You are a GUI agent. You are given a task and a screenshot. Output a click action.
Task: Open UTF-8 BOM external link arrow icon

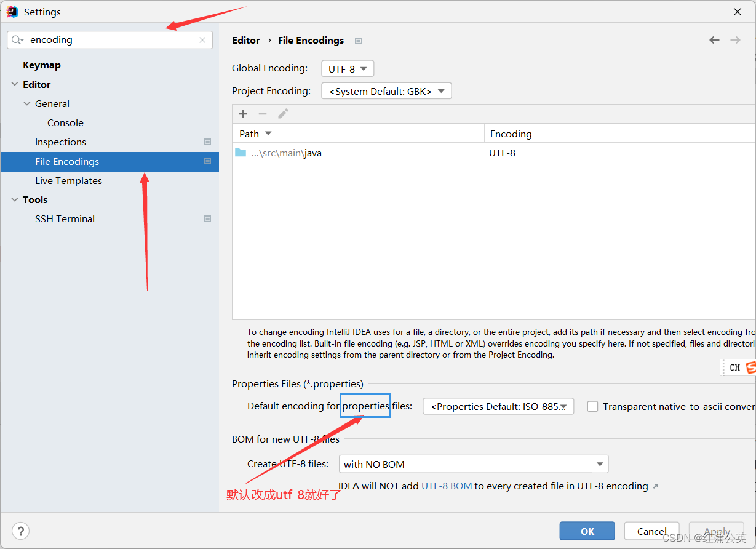655,486
